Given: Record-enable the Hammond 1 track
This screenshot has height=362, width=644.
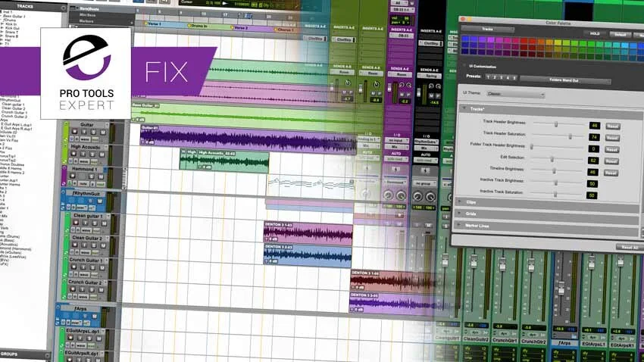Looking at the screenshot, I should (73, 176).
